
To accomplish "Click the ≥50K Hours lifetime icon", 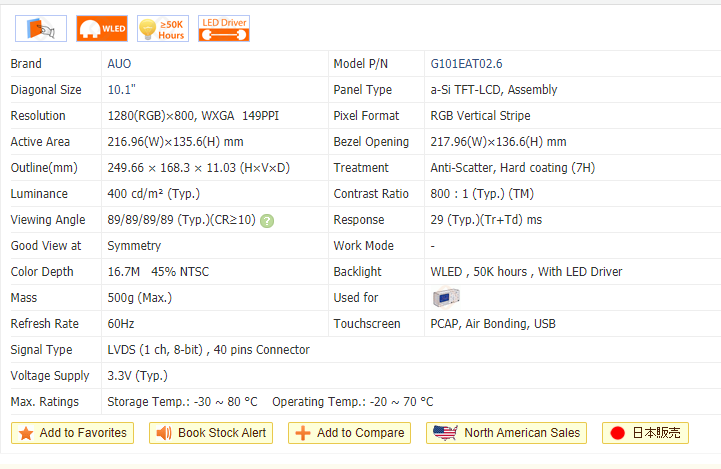I will point(163,28).
